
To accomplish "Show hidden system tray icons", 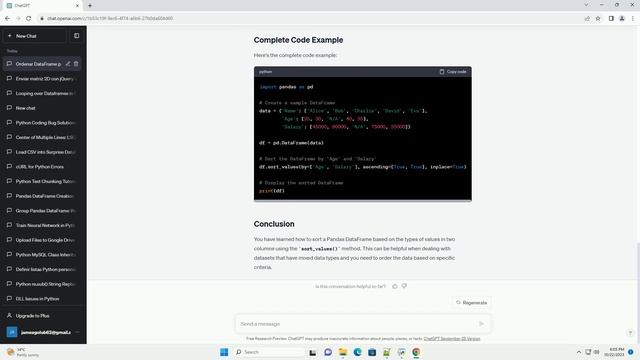I will click(x=579, y=352).
